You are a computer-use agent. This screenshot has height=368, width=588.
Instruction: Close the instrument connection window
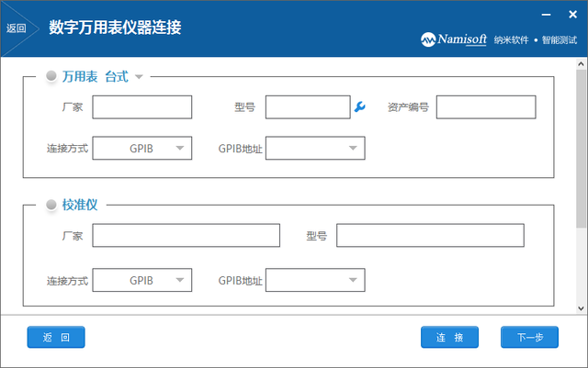point(571,15)
